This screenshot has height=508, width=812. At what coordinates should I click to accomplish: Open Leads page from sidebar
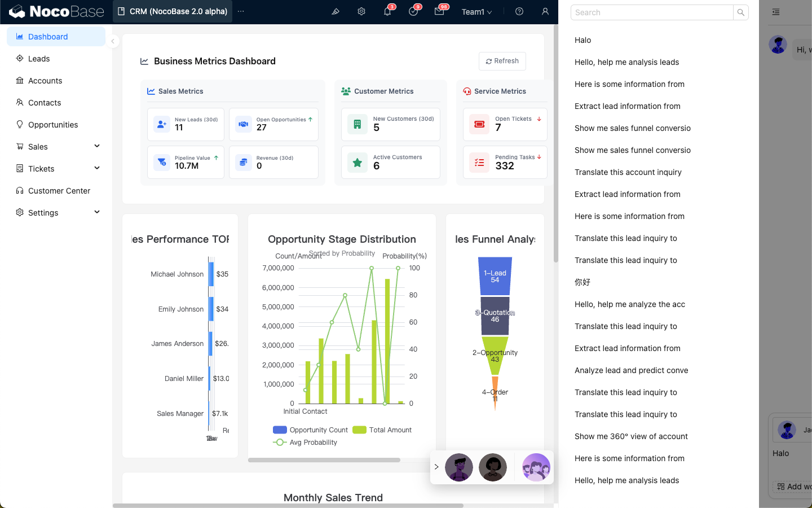[39, 59]
